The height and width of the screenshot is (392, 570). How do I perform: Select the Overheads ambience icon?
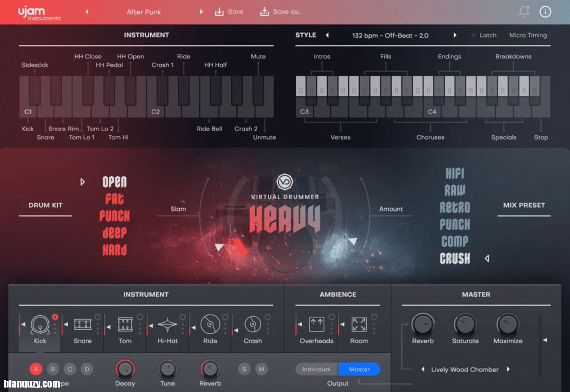click(x=317, y=324)
